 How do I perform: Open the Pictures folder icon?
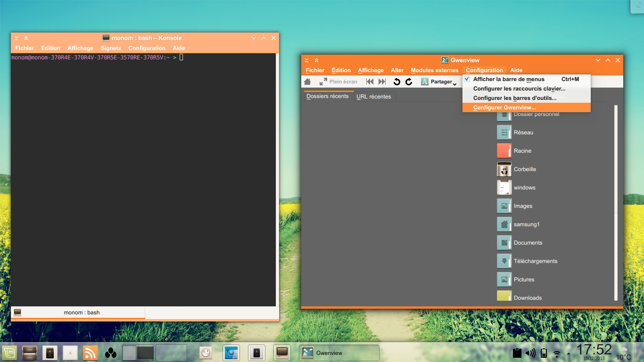[504, 280]
